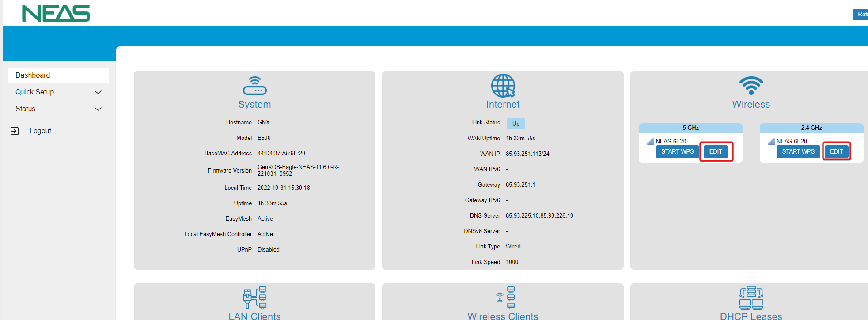
Task: Click the System router icon
Action: pos(254,85)
